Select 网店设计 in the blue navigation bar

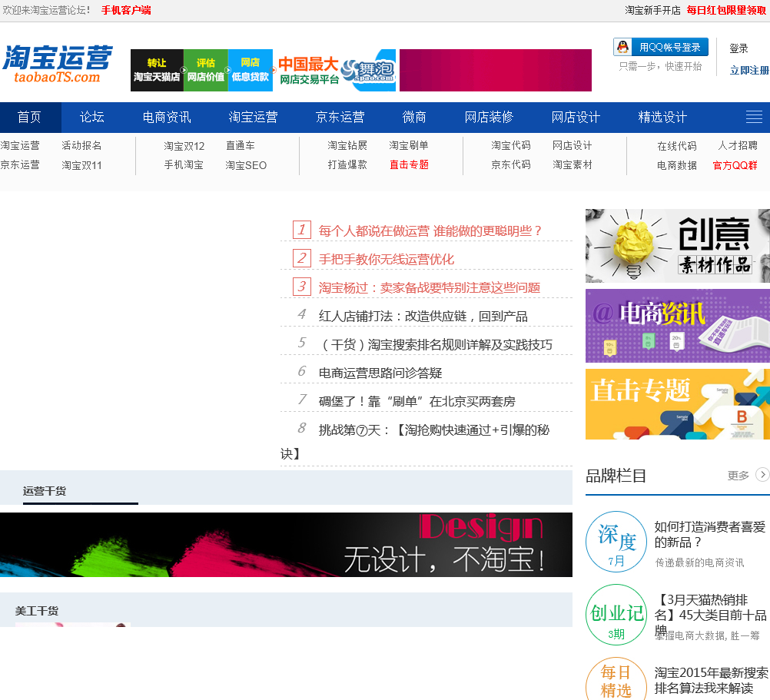(576, 118)
